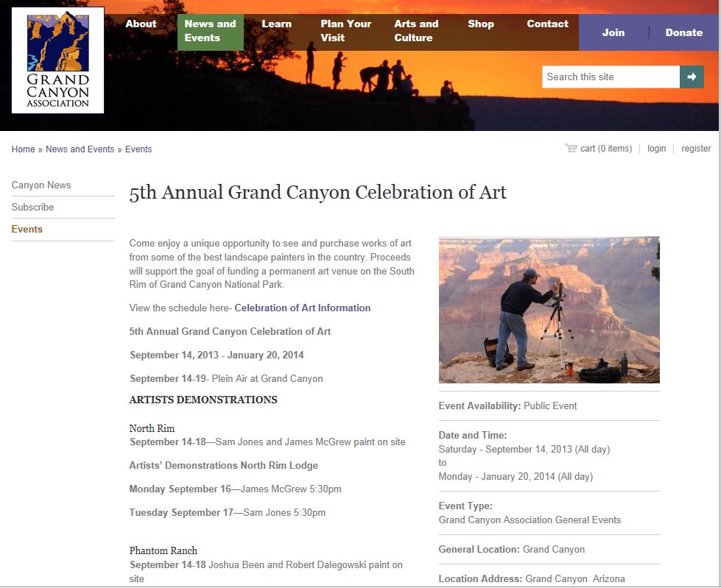Open Subscribe in the sidebar
The image size is (721, 588).
[32, 208]
